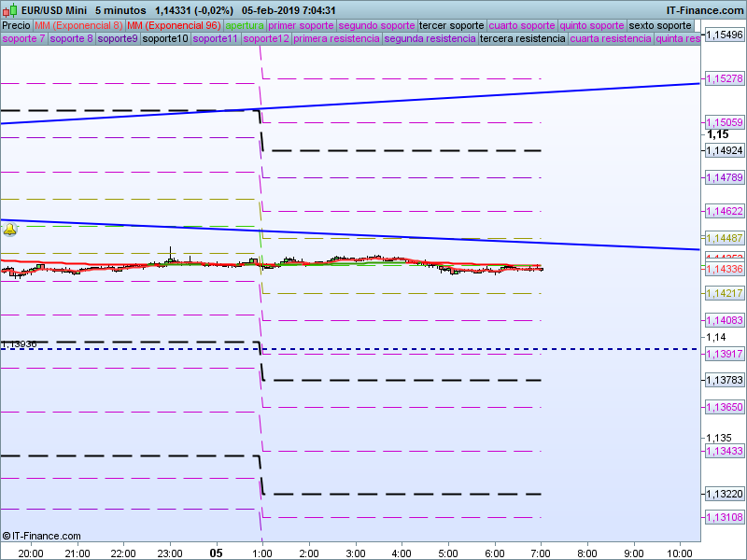This screenshot has height=560, width=747.
Task: Click the green apertura indicator label
Action: pos(245,25)
